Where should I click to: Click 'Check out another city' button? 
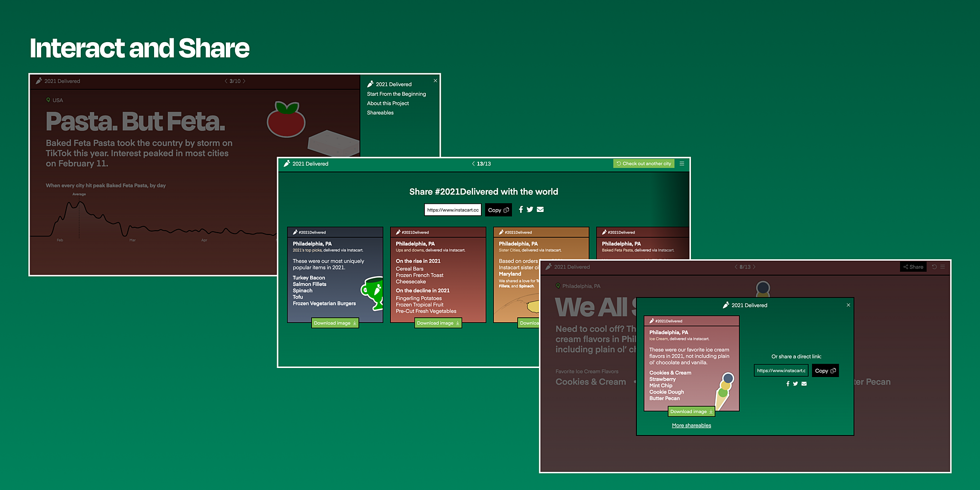point(644,164)
